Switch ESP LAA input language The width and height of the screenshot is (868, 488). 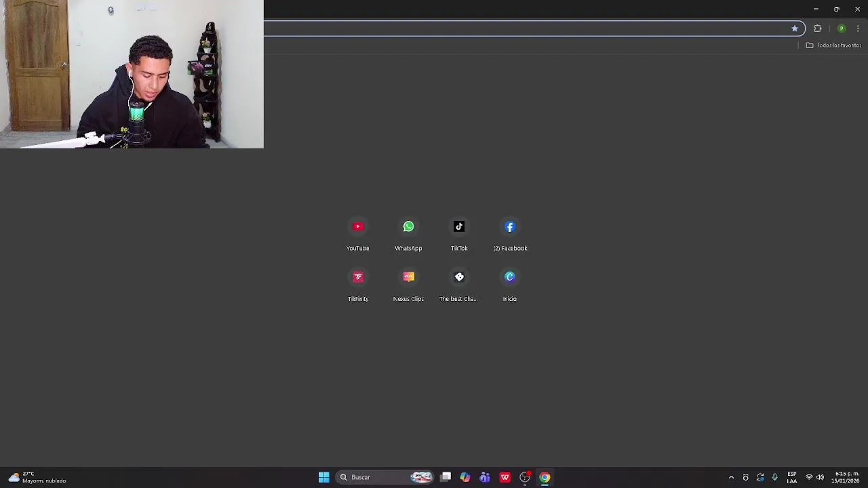click(x=792, y=477)
